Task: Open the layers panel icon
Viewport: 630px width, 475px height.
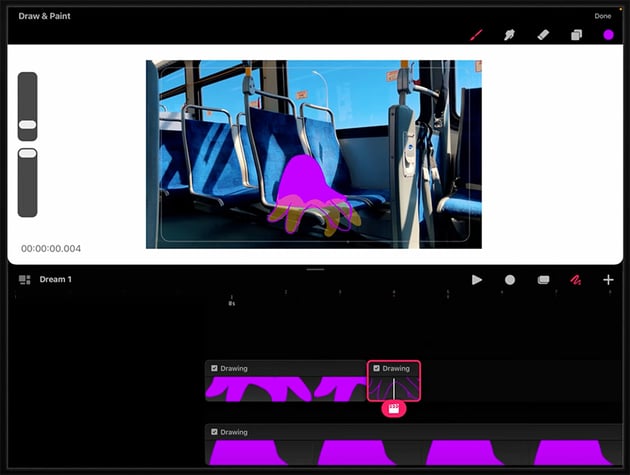Action: coord(576,35)
